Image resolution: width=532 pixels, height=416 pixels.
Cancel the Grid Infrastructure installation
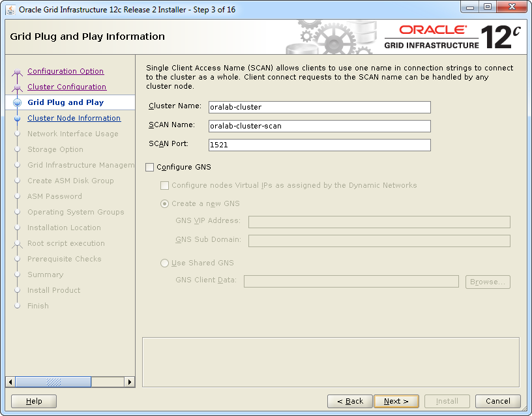pos(497,401)
